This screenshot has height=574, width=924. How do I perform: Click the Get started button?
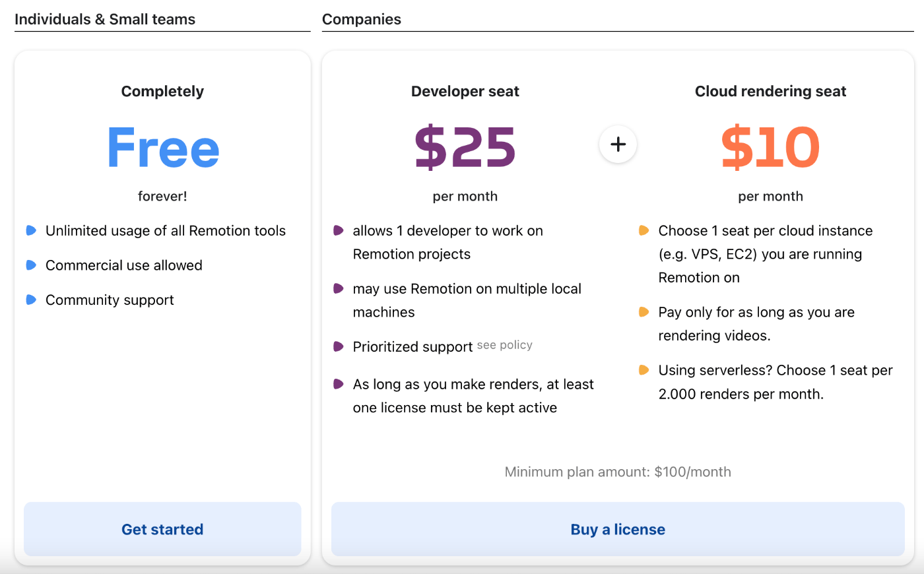[162, 529]
